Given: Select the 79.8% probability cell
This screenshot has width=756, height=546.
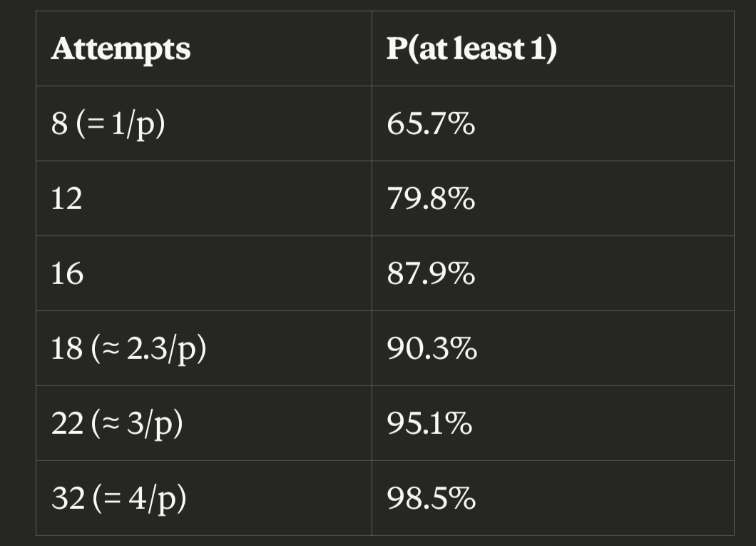Looking at the screenshot, I should pyautogui.click(x=553, y=198).
